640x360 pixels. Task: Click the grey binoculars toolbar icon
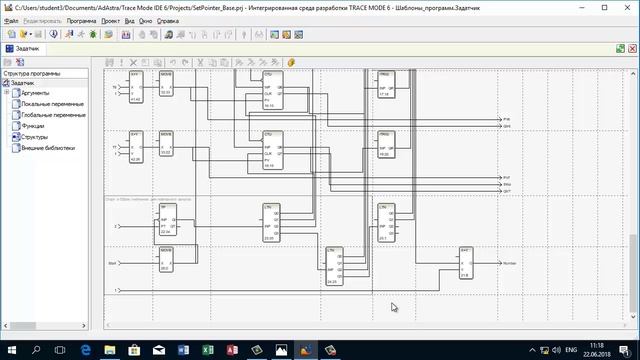259,35
